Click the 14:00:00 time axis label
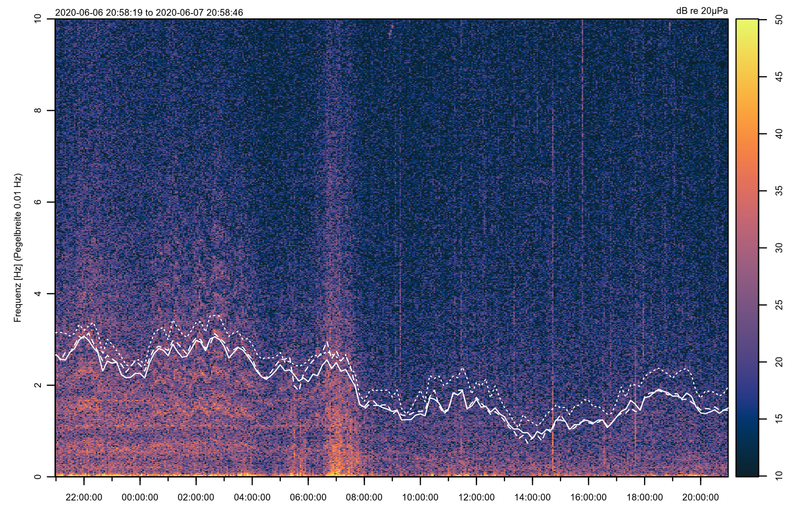 532,497
